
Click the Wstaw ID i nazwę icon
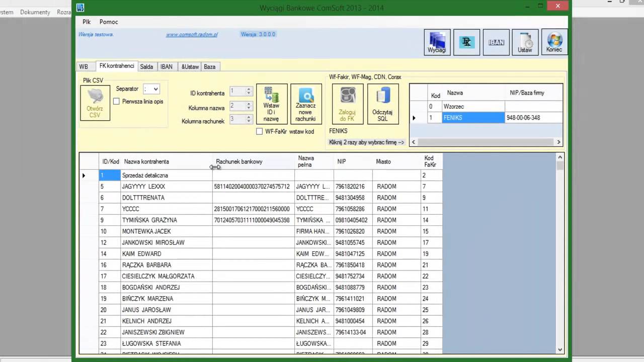click(272, 104)
